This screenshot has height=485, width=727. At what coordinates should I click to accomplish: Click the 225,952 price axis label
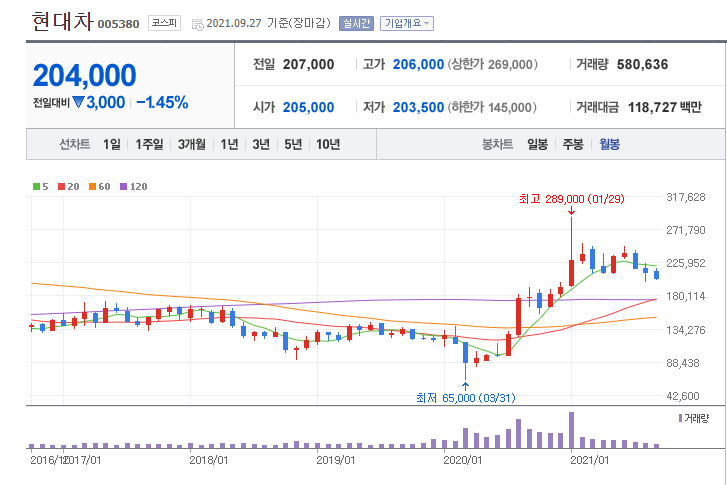pos(686,263)
